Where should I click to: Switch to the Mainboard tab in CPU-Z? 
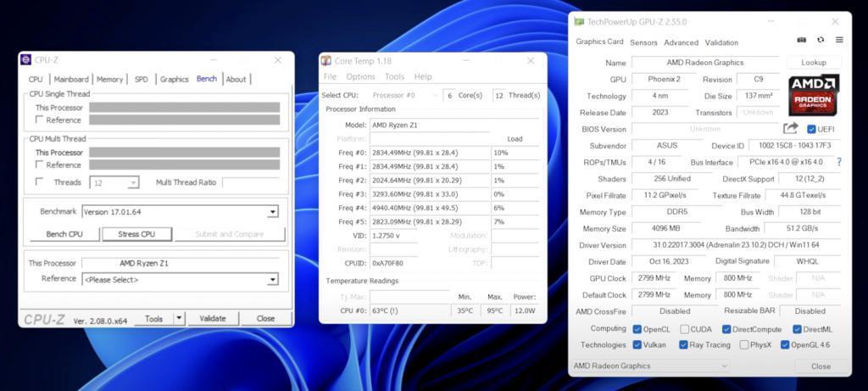[71, 79]
